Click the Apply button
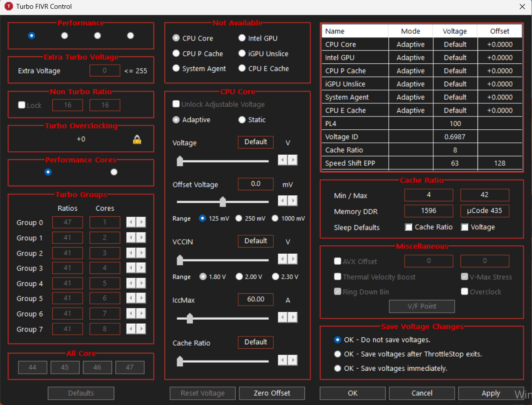 491,393
